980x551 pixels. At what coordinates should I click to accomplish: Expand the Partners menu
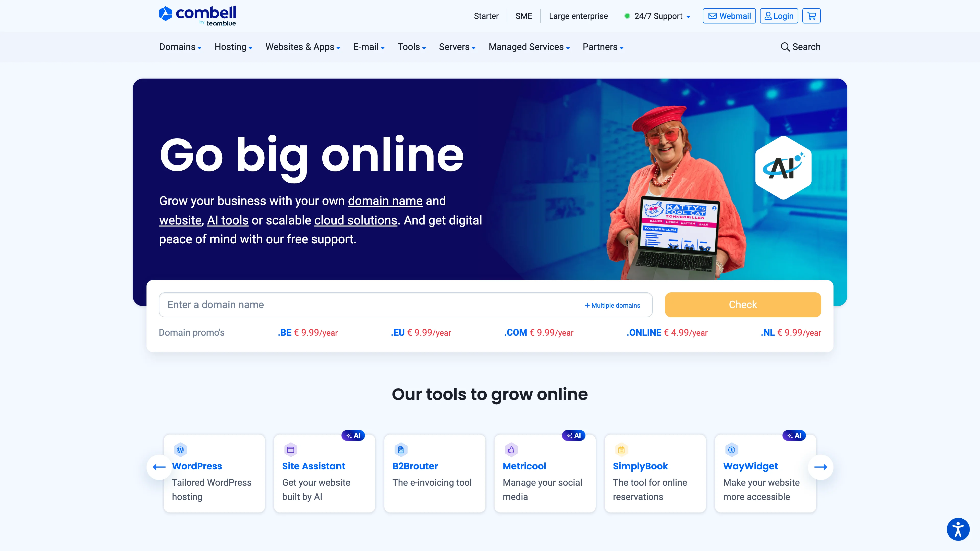603,47
